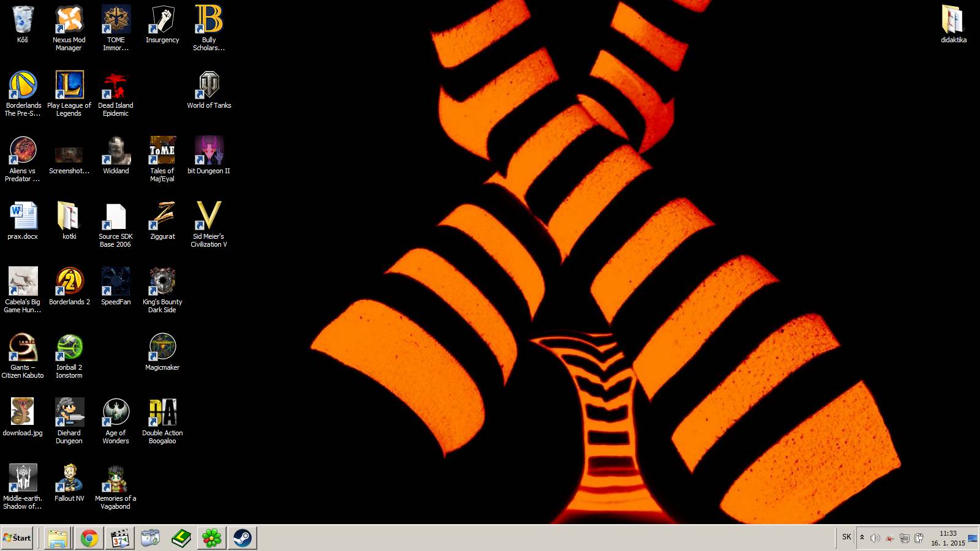Select the Ziggurat game shortcut

pos(162,221)
